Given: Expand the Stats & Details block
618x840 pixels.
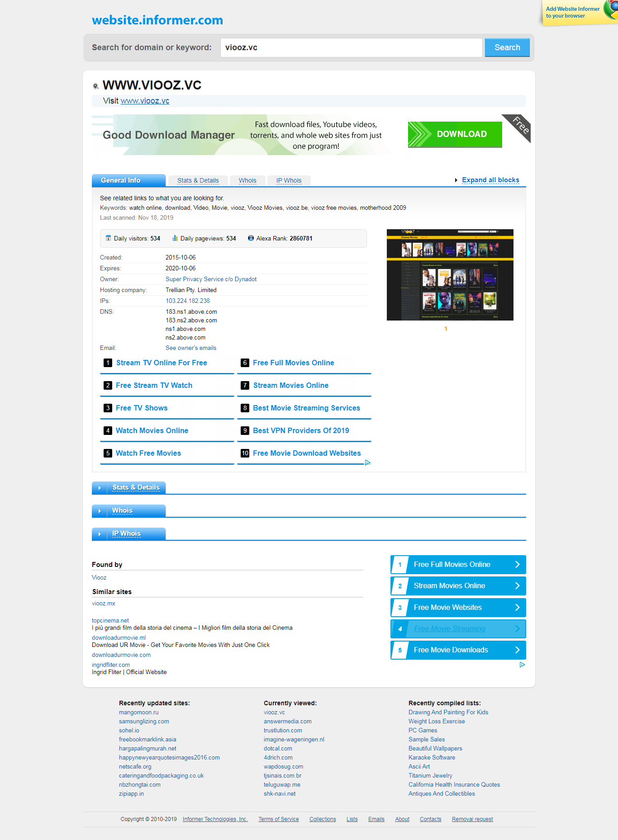Looking at the screenshot, I should pos(129,487).
